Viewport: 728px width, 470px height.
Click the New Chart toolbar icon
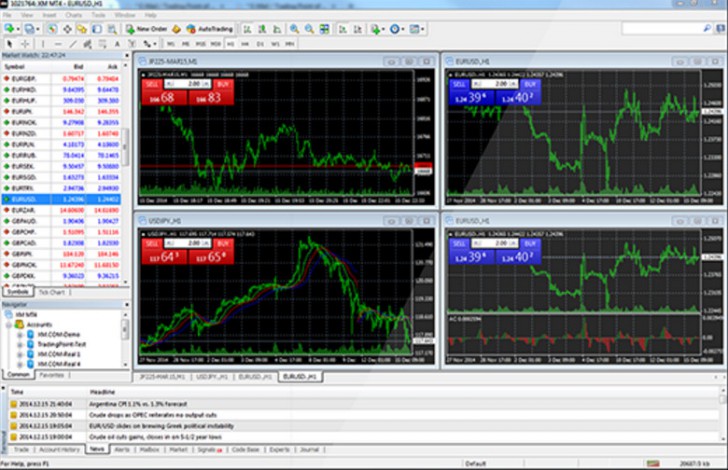9,29
